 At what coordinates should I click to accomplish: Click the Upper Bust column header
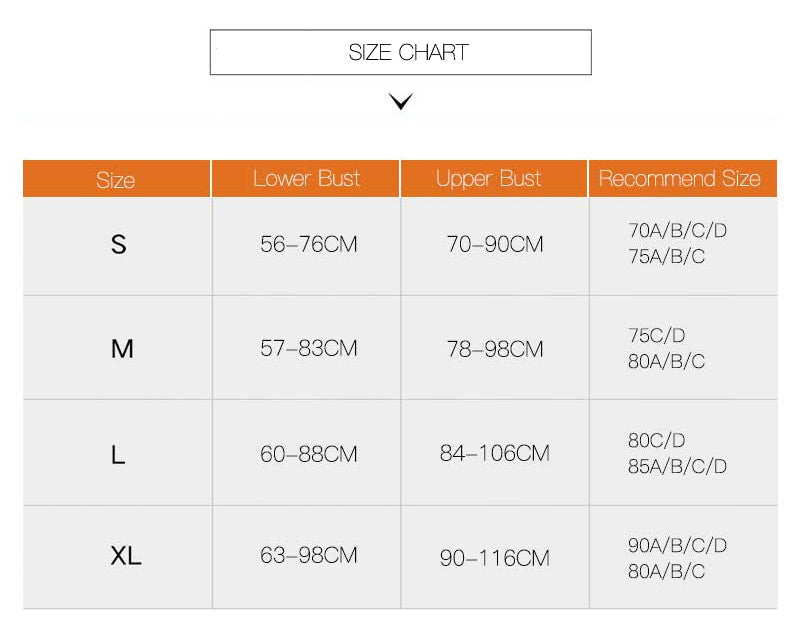489,179
